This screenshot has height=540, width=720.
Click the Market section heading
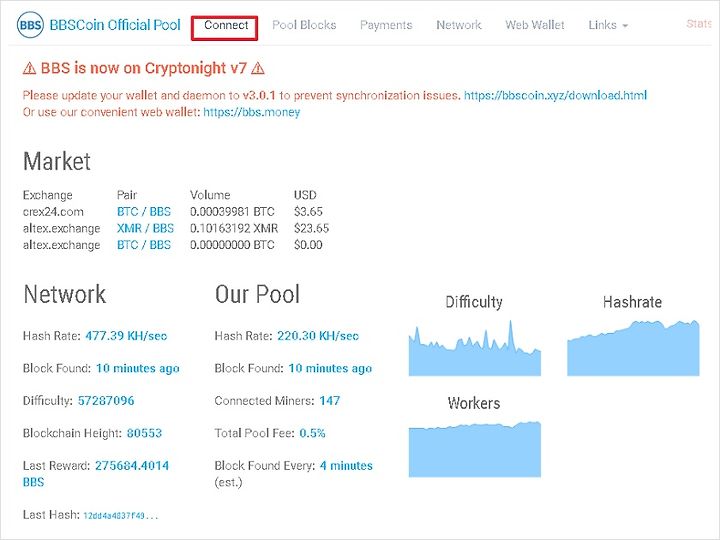pyautogui.click(x=56, y=162)
